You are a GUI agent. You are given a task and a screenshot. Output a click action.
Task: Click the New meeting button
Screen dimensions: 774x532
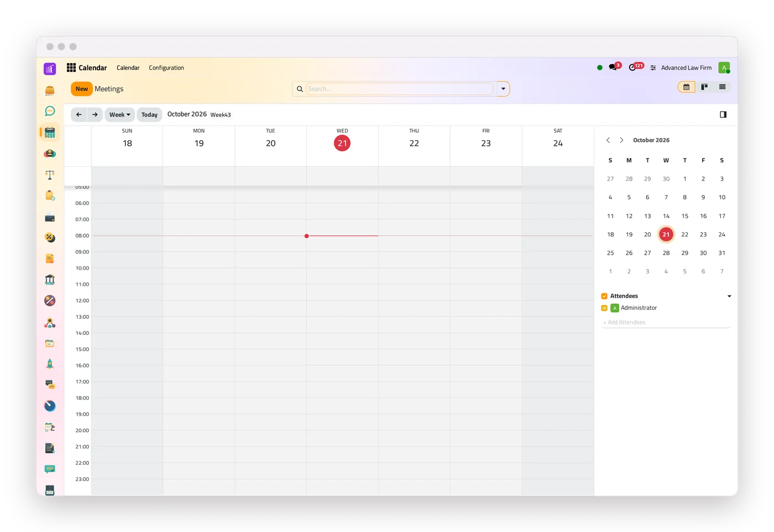82,89
